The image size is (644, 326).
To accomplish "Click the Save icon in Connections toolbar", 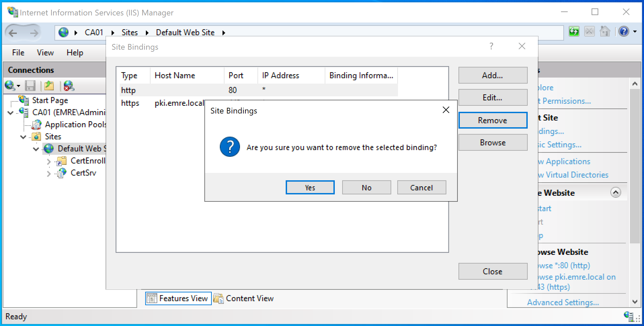I will [30, 86].
